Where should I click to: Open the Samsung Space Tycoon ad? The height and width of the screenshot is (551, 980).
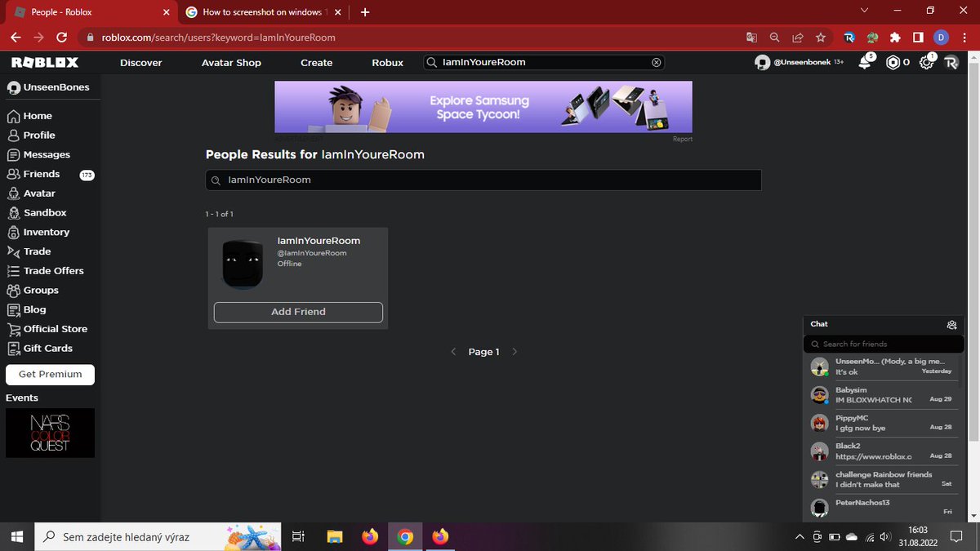tap(483, 107)
